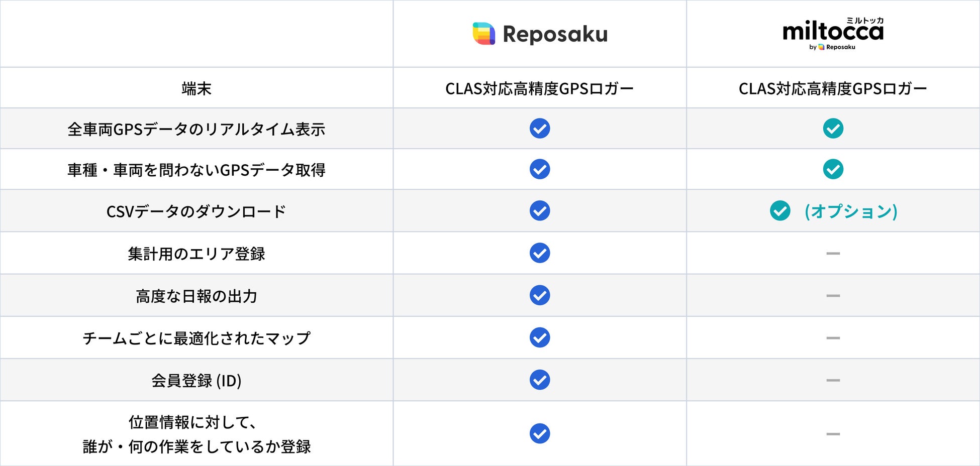Viewport: 980px width, 466px height.
Task: Click CLAS対応高精度GPSロガー under Reposaku column
Action: (539, 89)
